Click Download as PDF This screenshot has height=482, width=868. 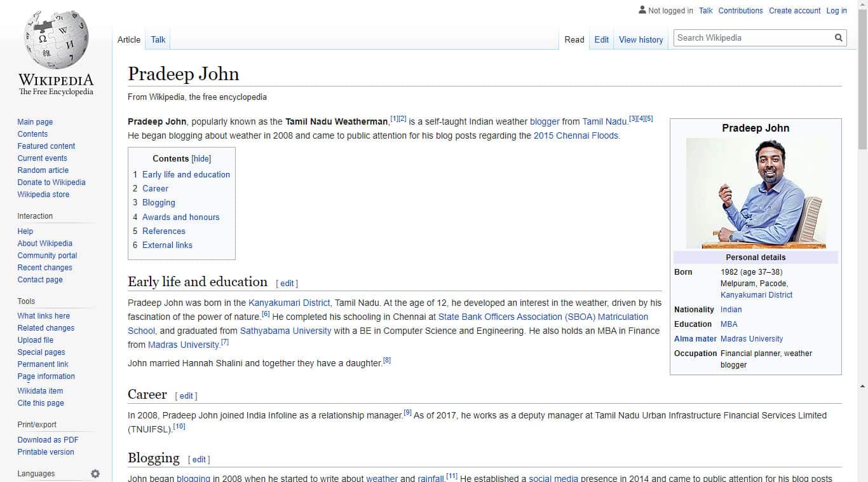(48, 440)
